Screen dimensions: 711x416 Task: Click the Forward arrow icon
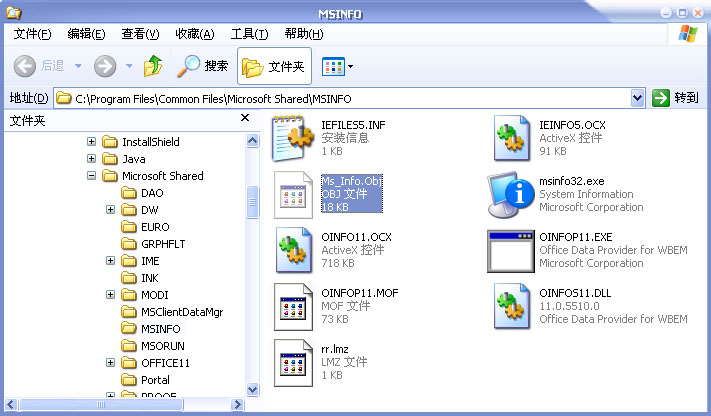tap(105, 66)
